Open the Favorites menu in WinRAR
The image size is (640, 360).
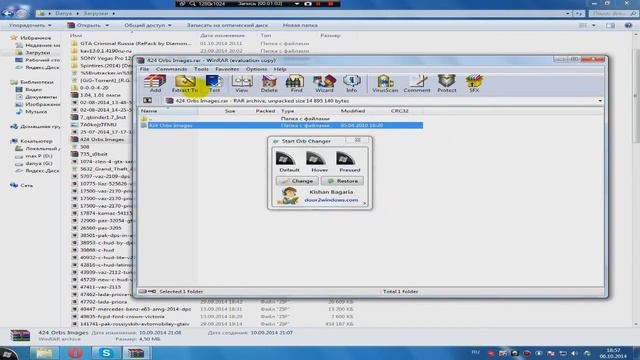(227, 69)
